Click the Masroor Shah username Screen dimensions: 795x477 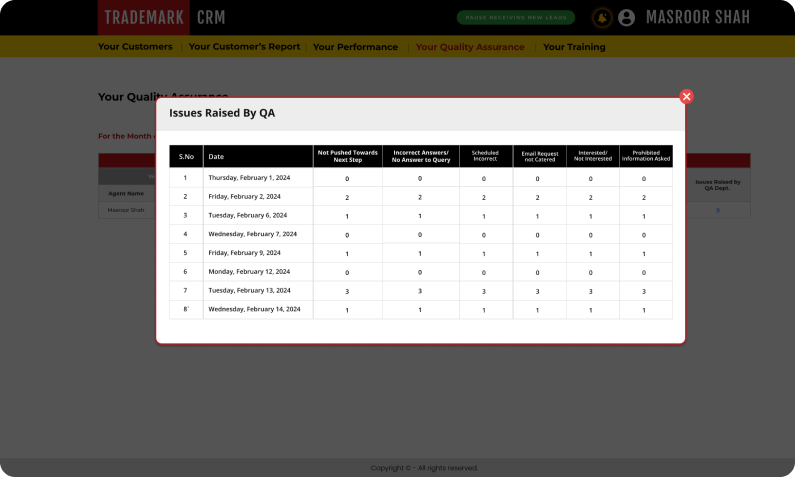pyautogui.click(x=706, y=17)
